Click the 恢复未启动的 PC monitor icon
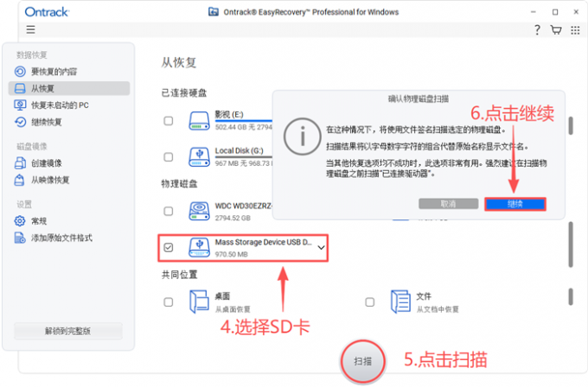 20,105
